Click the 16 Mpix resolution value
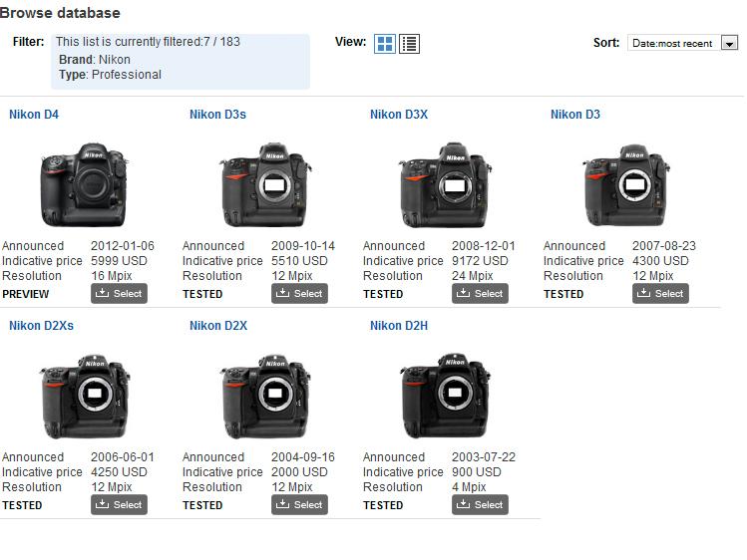The height and width of the screenshot is (560, 747). pos(112,275)
